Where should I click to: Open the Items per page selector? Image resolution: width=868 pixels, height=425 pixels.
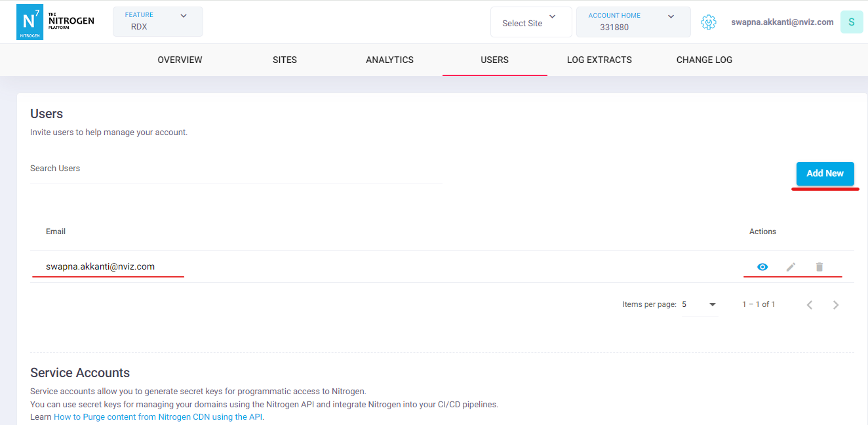(x=700, y=304)
